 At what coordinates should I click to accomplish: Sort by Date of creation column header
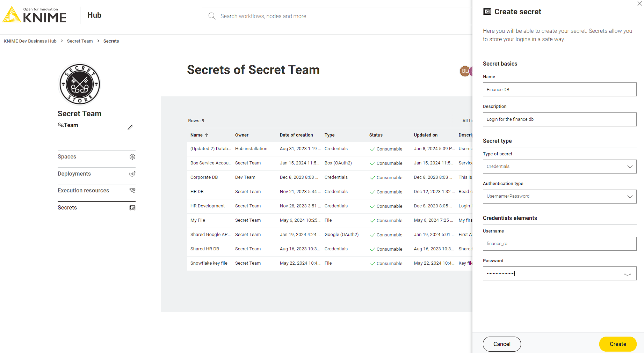click(x=296, y=135)
